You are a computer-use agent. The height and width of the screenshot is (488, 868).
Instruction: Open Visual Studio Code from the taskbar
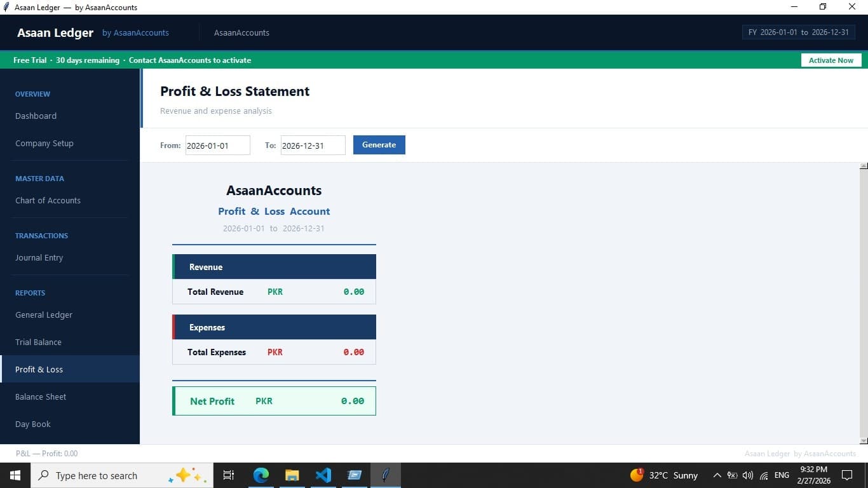(323, 475)
